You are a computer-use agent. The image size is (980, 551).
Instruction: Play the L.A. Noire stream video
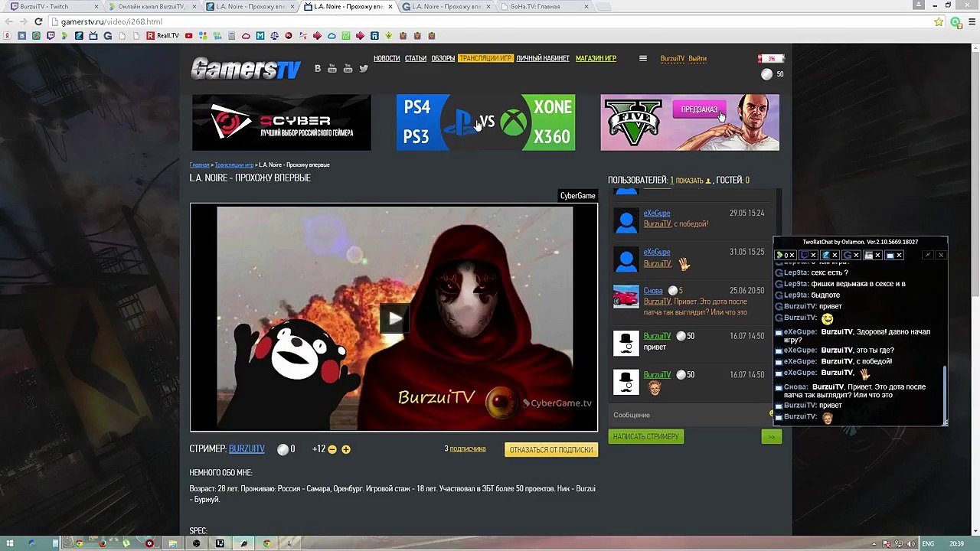pyautogui.click(x=394, y=318)
